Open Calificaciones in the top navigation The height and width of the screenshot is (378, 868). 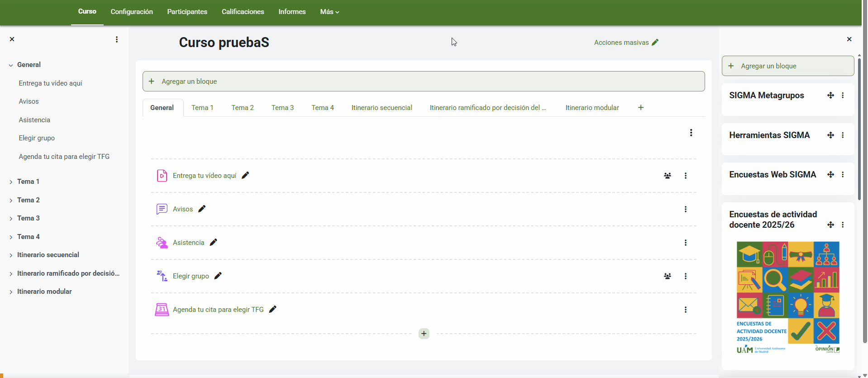(x=243, y=12)
